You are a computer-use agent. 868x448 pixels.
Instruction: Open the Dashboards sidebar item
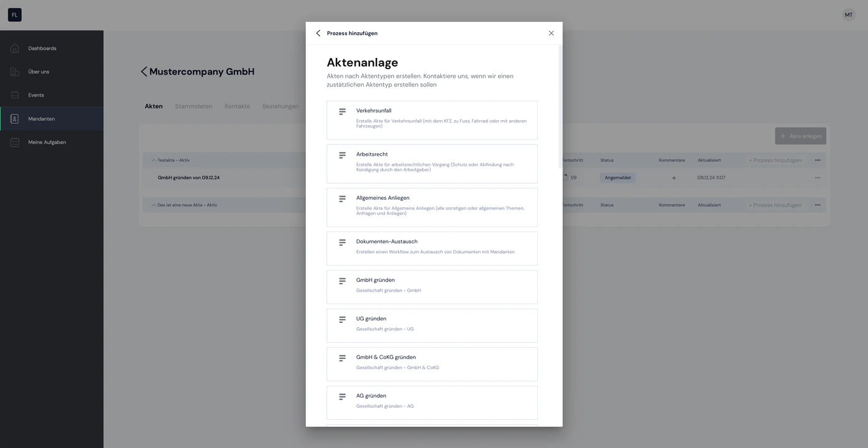tap(52, 49)
